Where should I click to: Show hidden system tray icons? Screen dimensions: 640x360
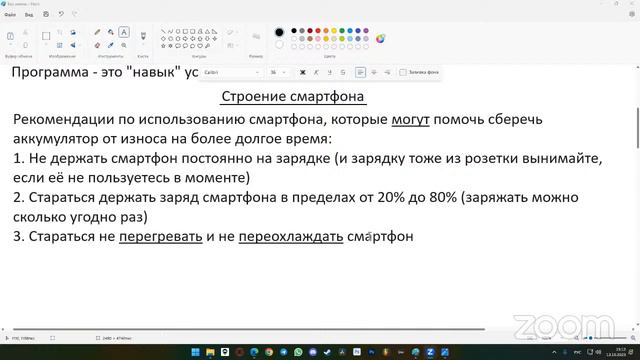pyautogui.click(x=554, y=352)
